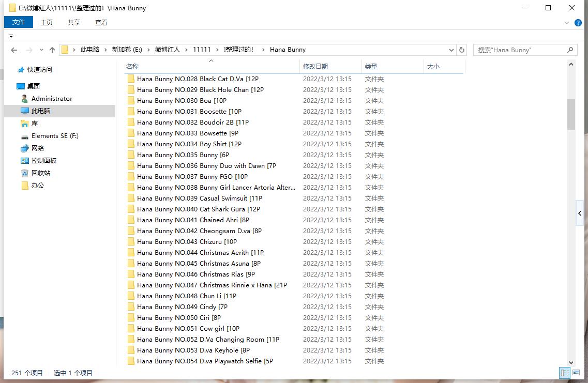Click folder icon of NO.048 Chun Li

(x=131, y=296)
